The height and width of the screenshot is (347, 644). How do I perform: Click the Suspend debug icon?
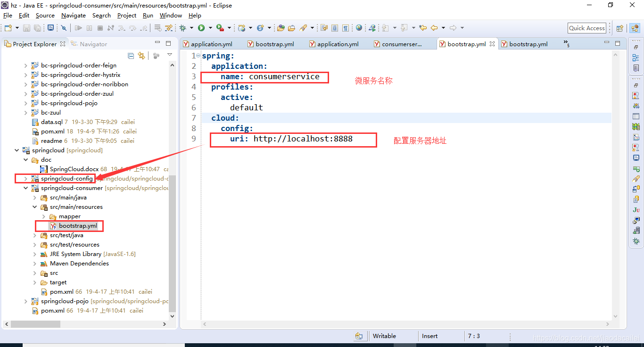click(x=89, y=28)
